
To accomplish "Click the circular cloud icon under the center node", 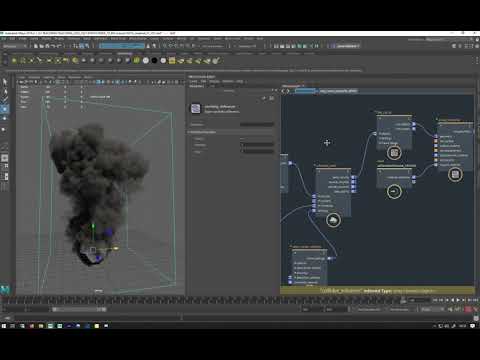I will [x=333, y=220].
